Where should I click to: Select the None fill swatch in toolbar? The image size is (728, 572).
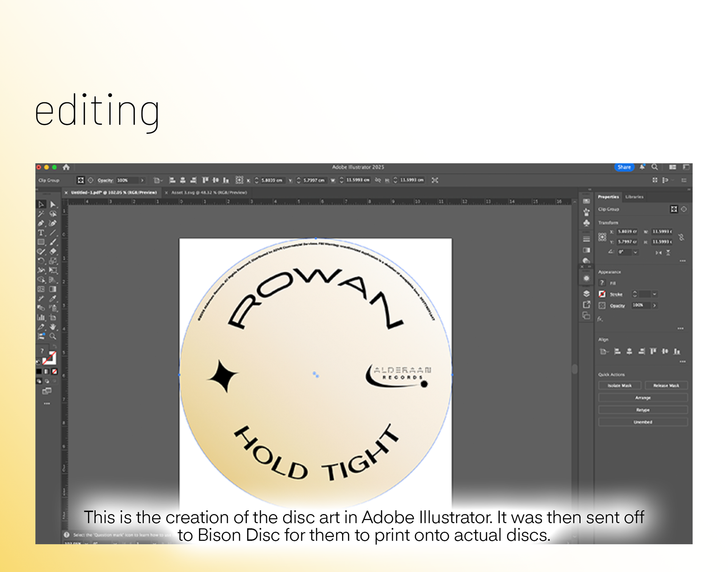click(55, 371)
